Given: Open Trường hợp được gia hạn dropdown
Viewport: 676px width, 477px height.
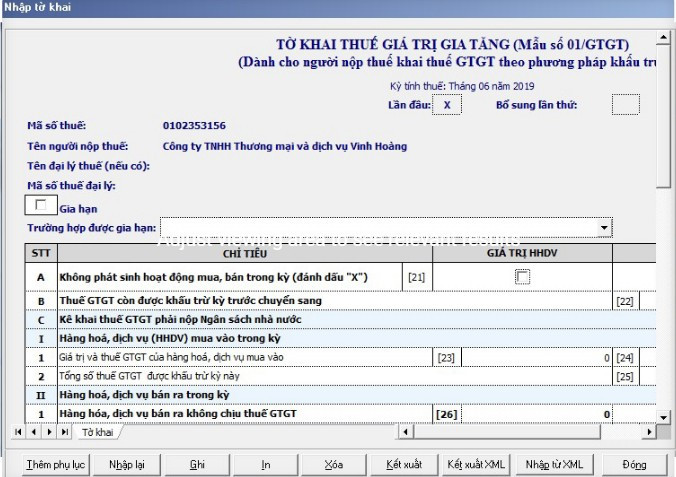Looking at the screenshot, I should [604, 228].
